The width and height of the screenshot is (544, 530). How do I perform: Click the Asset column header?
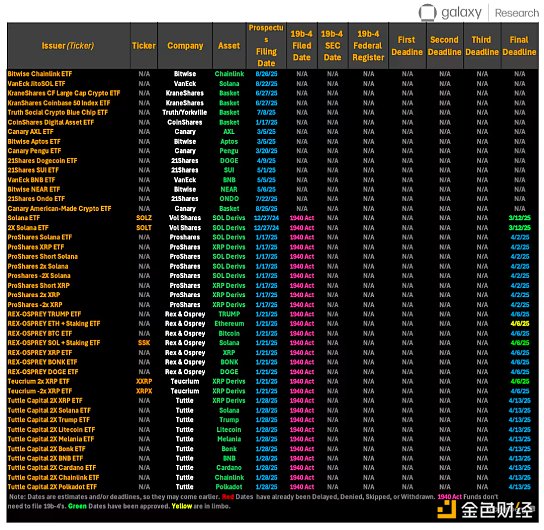pyautogui.click(x=229, y=46)
